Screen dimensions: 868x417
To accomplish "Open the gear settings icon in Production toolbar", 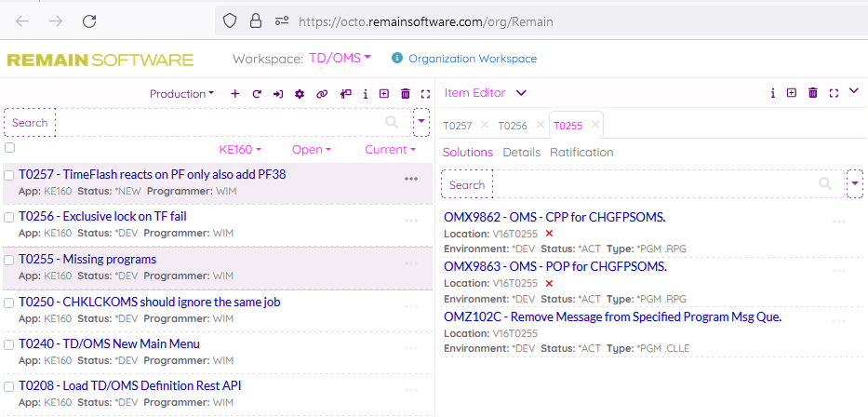I will [300, 94].
